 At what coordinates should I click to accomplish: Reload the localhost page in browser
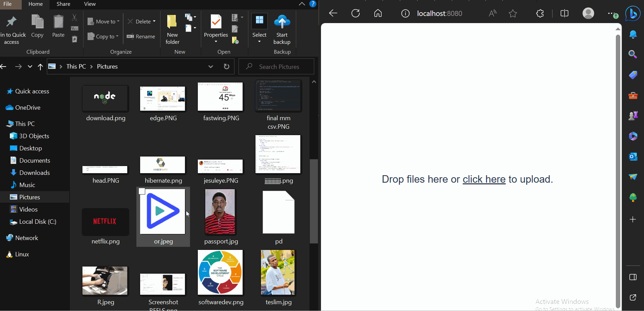(356, 13)
